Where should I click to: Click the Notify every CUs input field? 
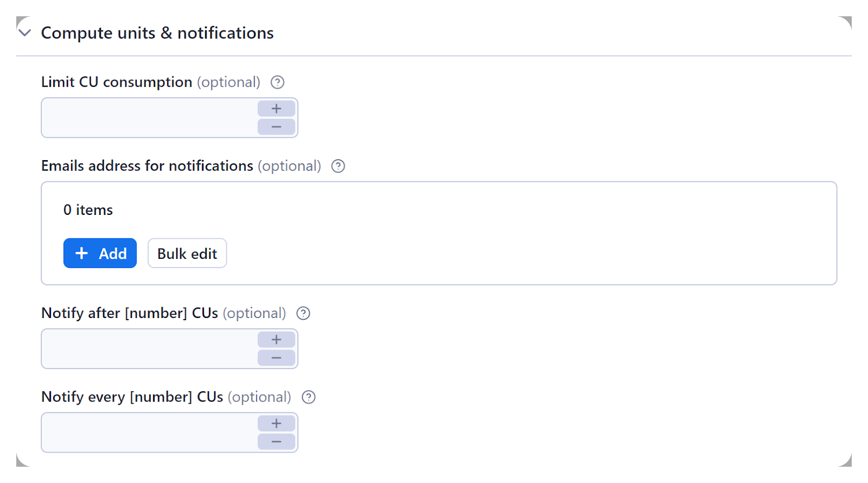point(146,433)
